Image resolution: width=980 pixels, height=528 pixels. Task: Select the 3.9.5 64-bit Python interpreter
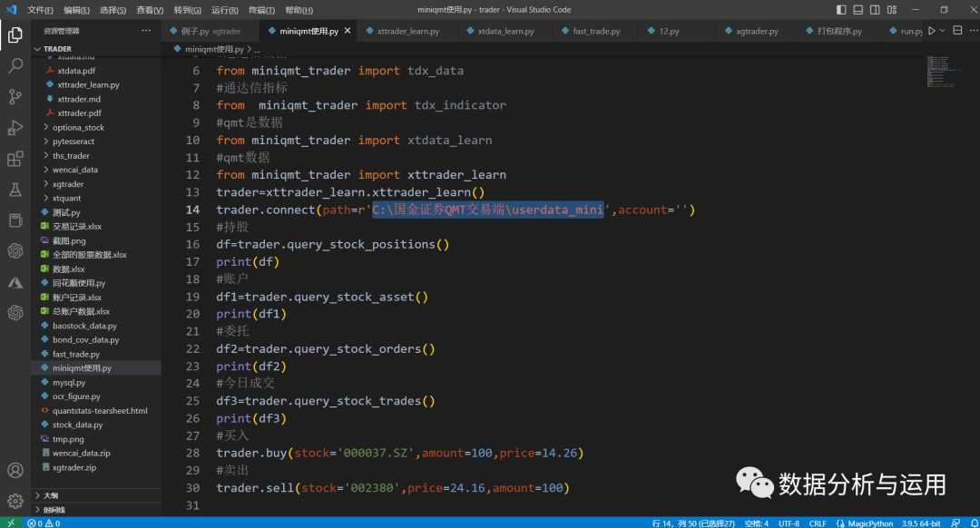(x=921, y=523)
